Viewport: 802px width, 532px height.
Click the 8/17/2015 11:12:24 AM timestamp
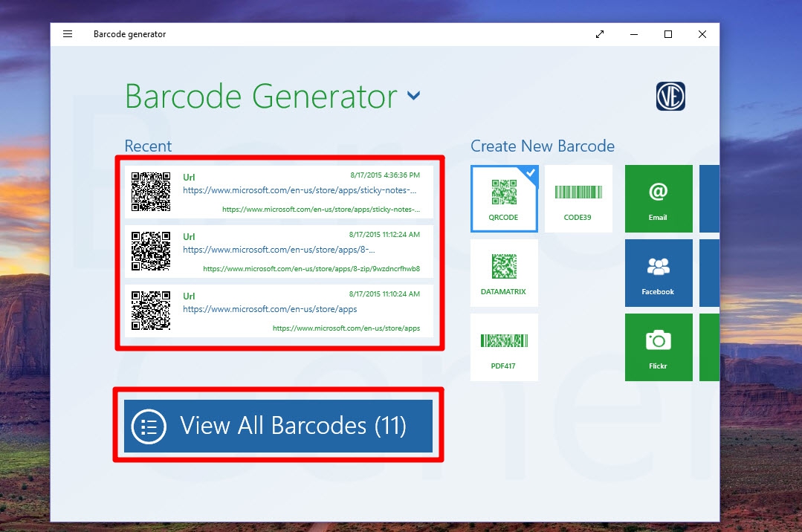[x=384, y=234]
